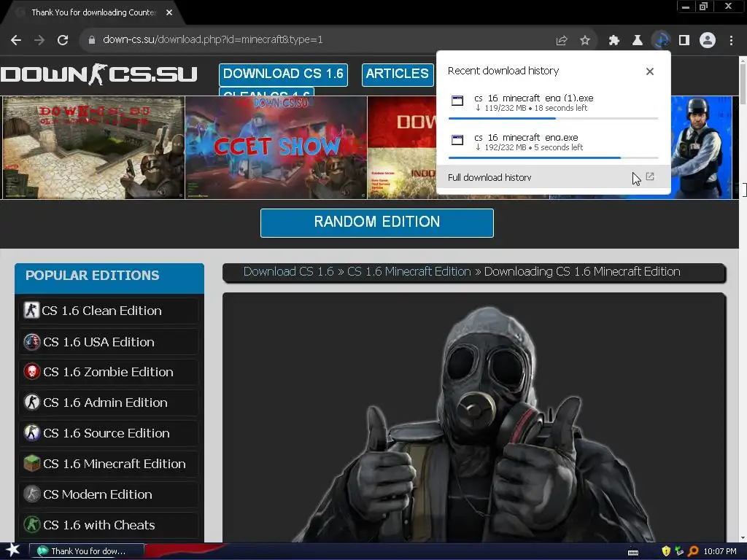Click progress bar of 119/232 MB download
The height and width of the screenshot is (560, 747).
553,118
